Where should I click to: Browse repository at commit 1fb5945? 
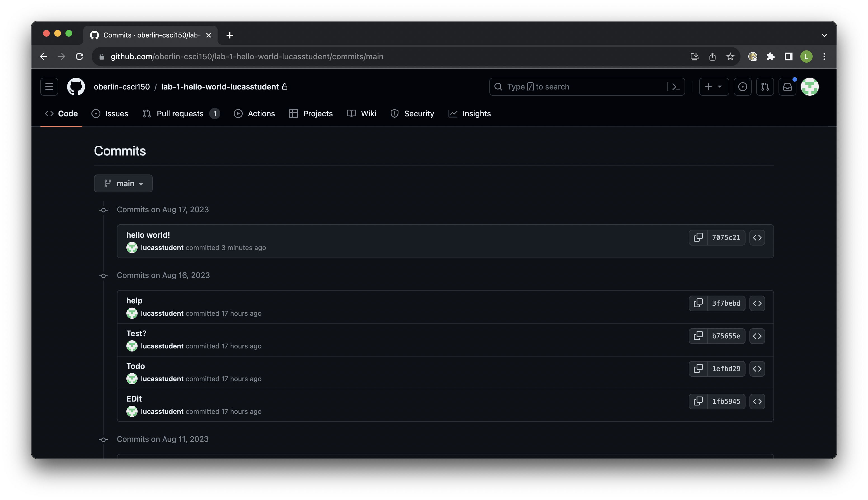click(x=757, y=401)
